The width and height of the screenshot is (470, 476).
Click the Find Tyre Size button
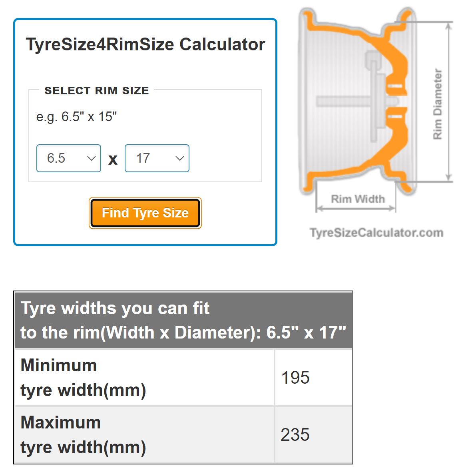pyautogui.click(x=145, y=213)
